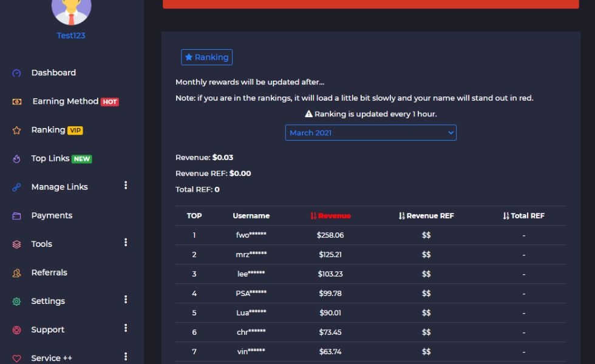Click the $73.45 revenue value
Screen dimensions: 595x364
(x=330, y=332)
